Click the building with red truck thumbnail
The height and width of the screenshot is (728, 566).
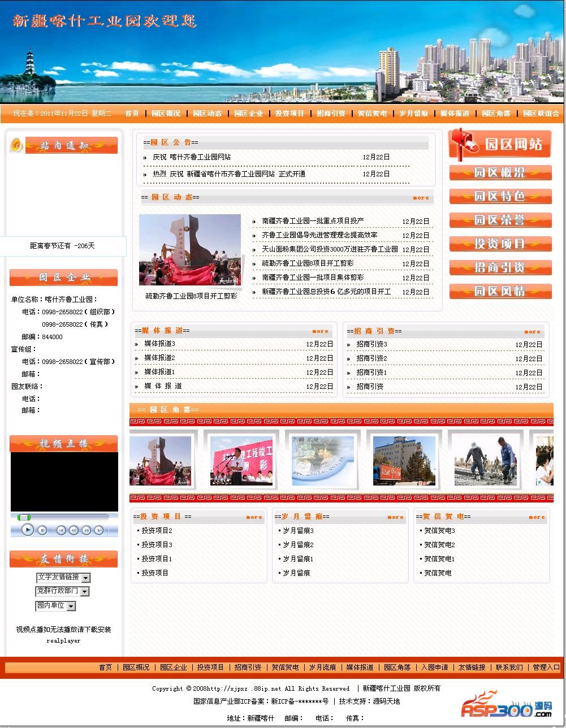(404, 461)
